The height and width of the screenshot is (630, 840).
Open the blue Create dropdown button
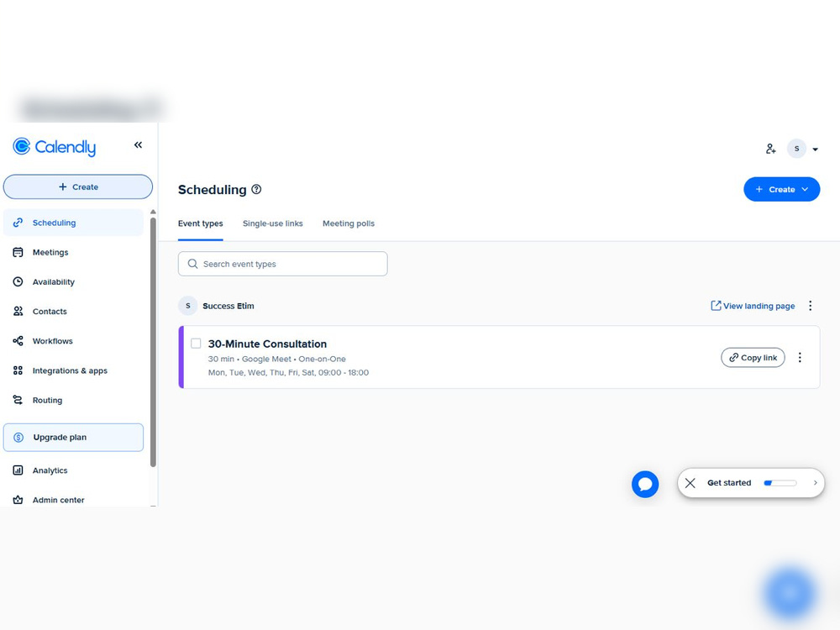[781, 189]
